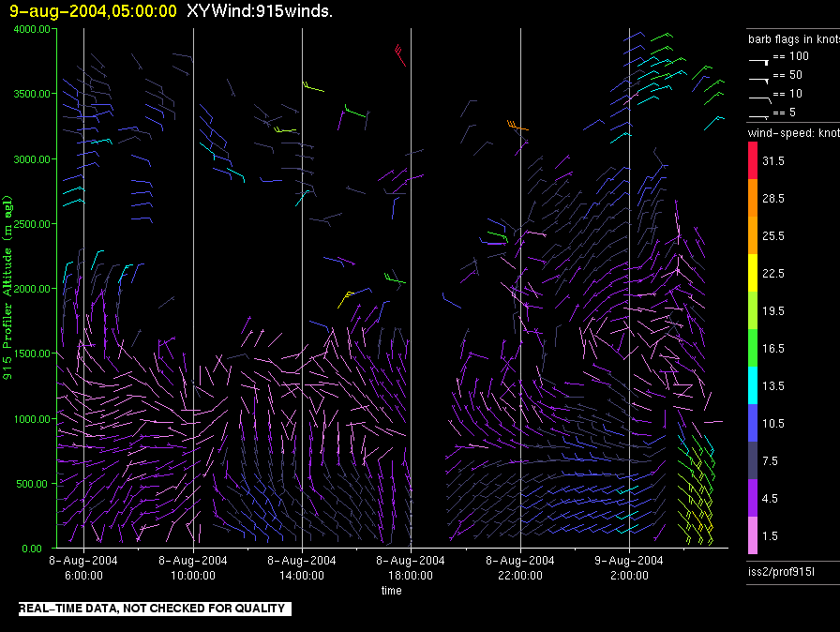Viewport: 840px width, 632px height.
Task: Click the '== 100' barb legend text
Action: (x=790, y=56)
